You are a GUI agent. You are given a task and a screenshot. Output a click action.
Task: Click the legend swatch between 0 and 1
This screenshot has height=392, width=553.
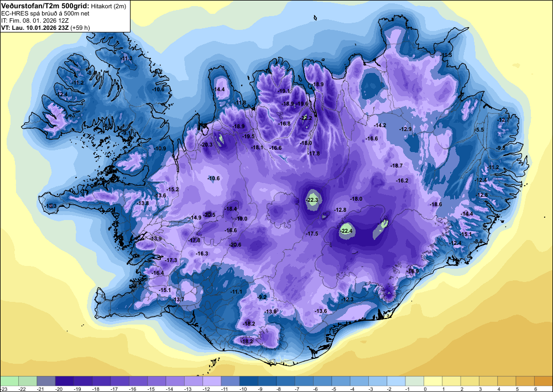coord(433,381)
